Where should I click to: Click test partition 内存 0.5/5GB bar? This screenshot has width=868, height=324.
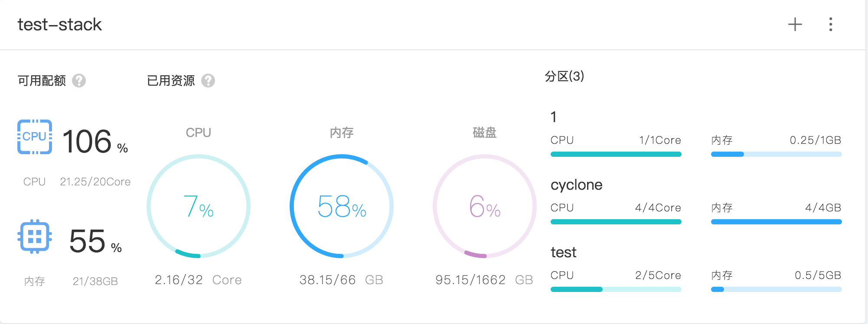776,289
